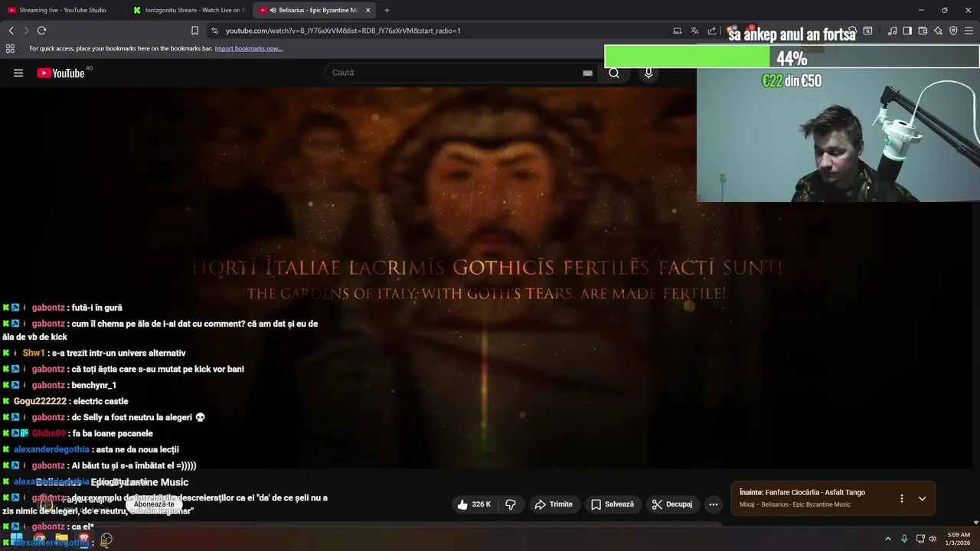Submit YouTube search with magnifier button
The height and width of the screenshot is (551, 980).
click(614, 73)
